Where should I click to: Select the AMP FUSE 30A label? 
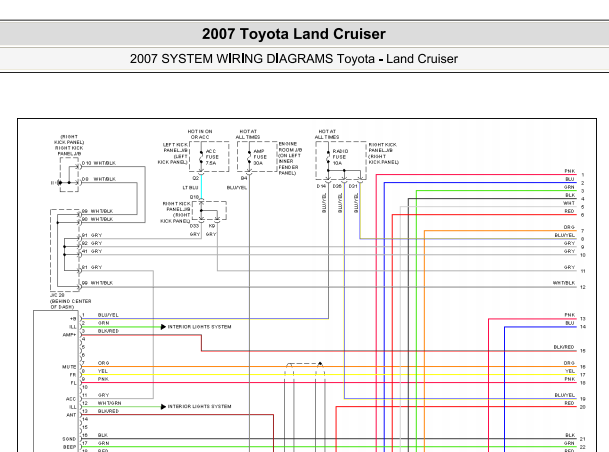tap(260, 157)
